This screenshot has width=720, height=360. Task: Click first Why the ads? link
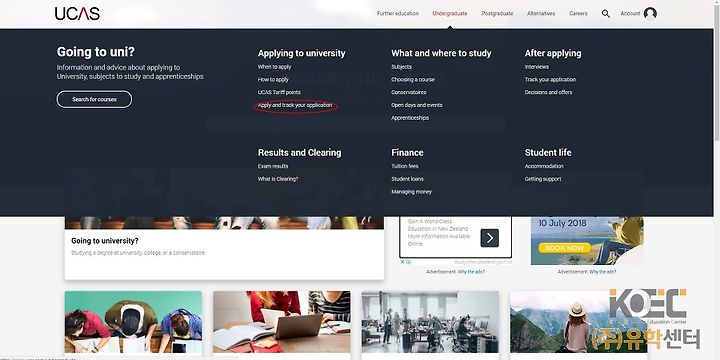pyautogui.click(x=471, y=272)
